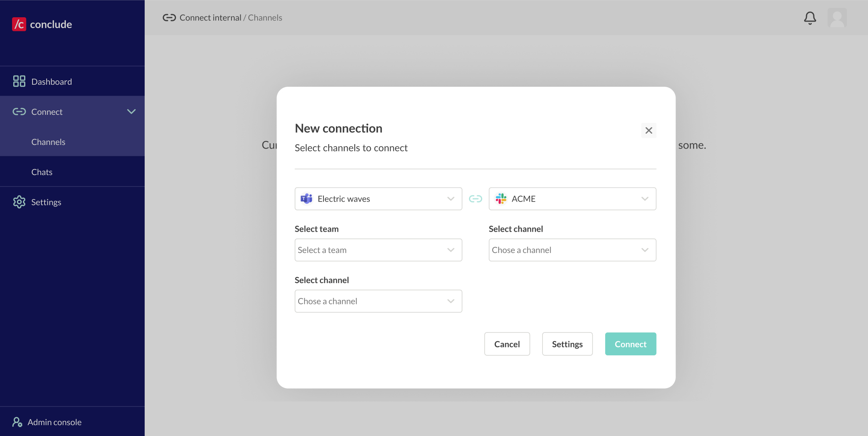
Task: Click the New connection heading
Action: [338, 128]
